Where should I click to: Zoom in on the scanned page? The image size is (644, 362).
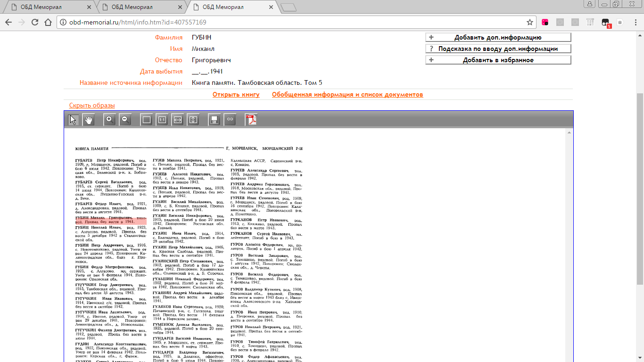[109, 120]
